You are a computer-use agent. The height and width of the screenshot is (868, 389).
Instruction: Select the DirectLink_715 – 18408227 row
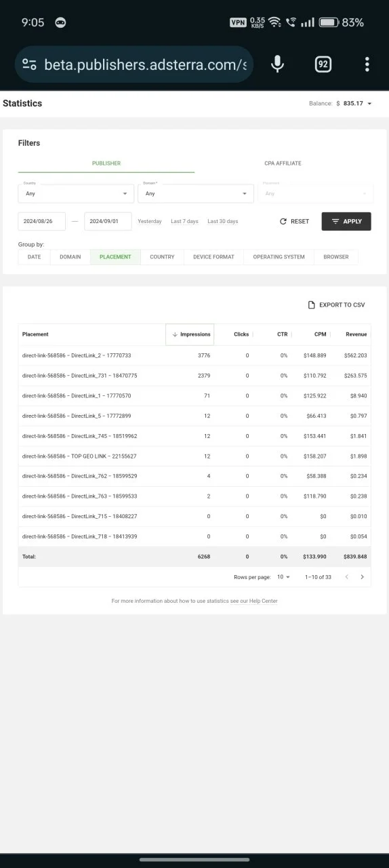pos(194,517)
